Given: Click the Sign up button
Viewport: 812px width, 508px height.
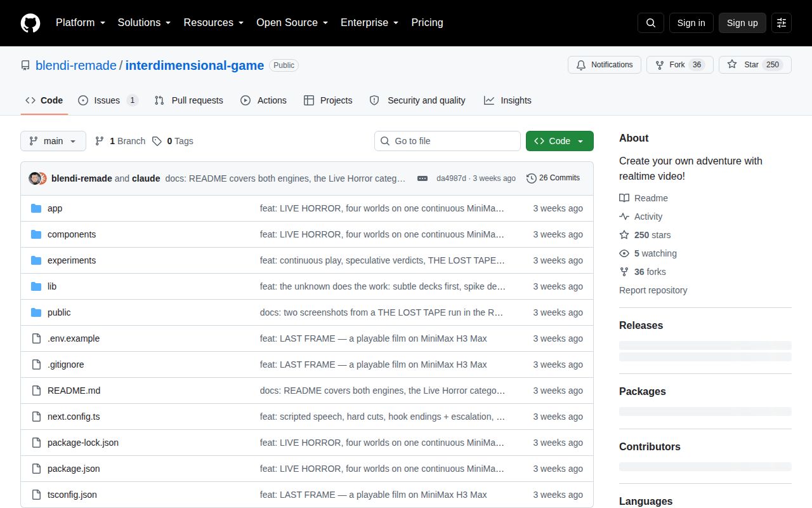Looking at the screenshot, I should tap(742, 23).
